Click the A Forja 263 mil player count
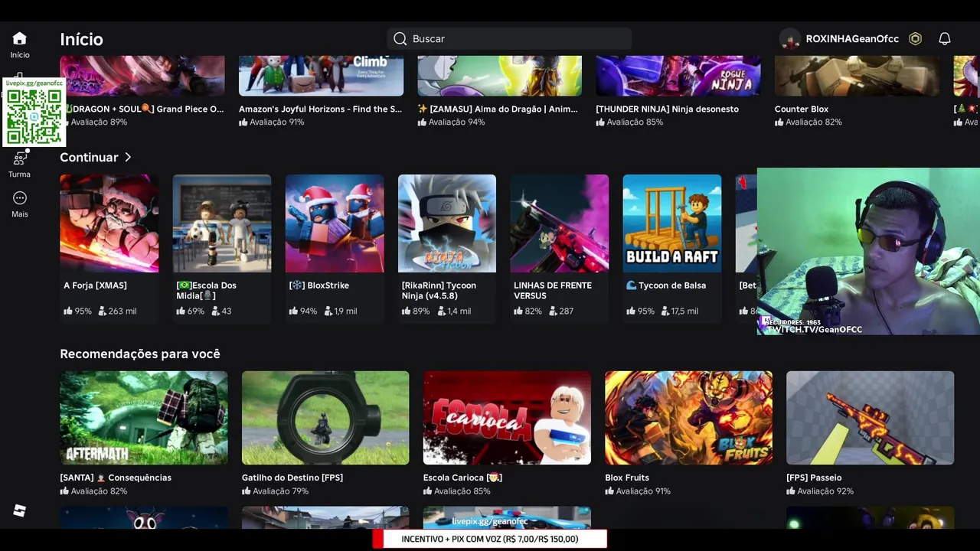 coord(117,311)
